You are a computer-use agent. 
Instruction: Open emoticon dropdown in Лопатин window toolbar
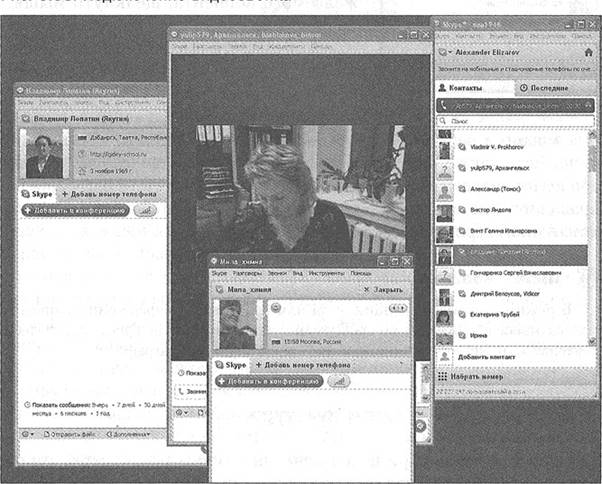point(28,434)
